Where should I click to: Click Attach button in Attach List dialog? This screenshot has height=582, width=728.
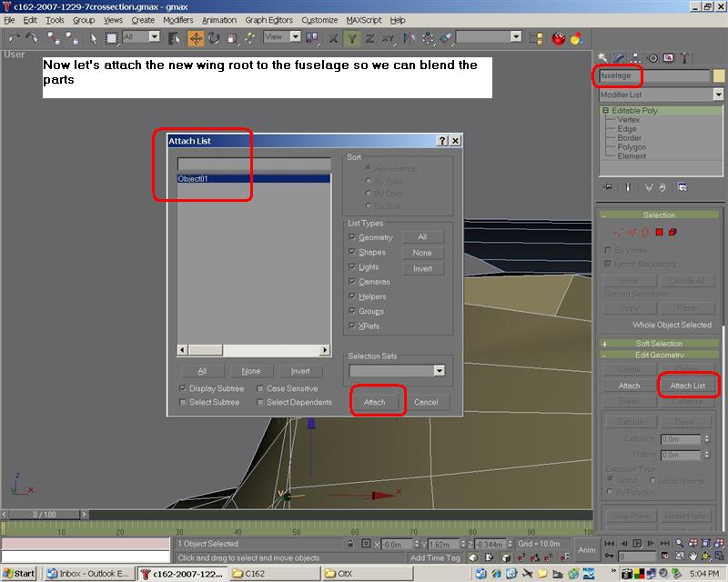374,402
